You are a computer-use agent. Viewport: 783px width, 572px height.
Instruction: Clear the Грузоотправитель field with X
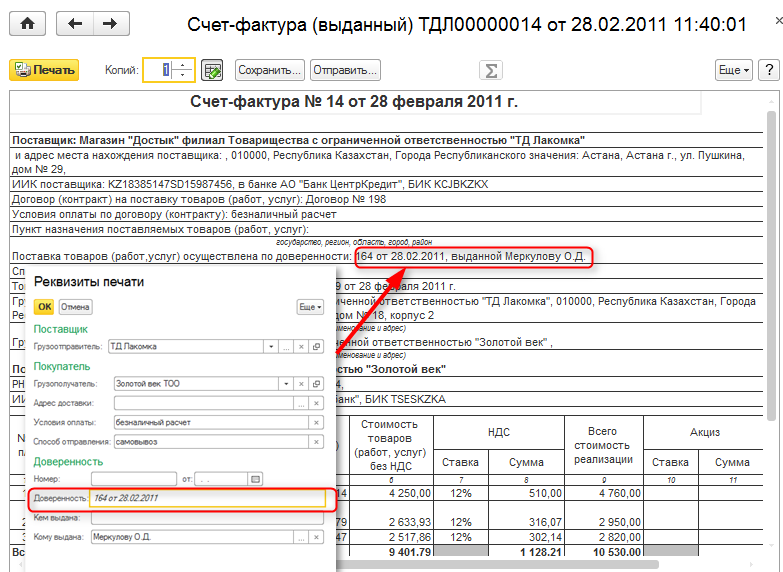301,346
